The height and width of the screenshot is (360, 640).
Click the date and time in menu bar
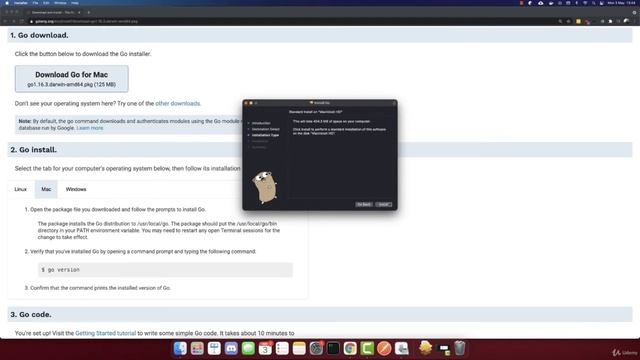point(621,3)
